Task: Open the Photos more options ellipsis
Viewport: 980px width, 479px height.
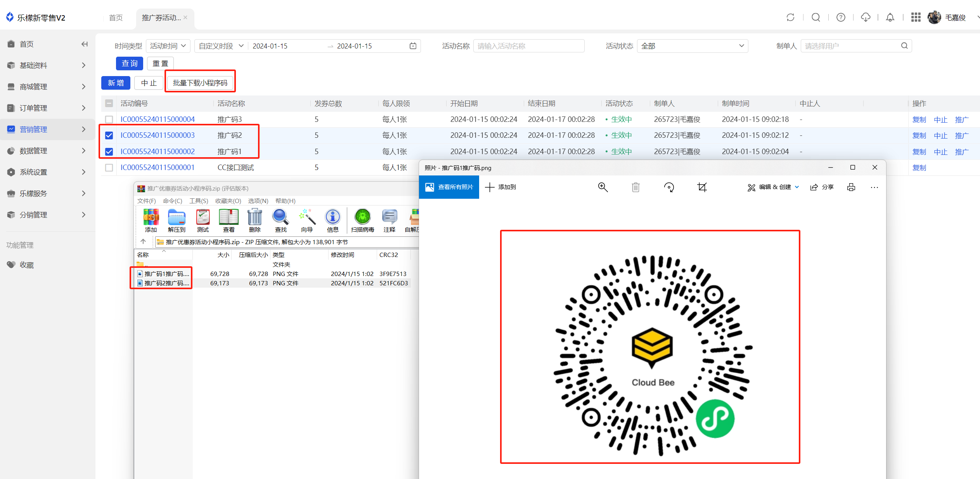Action: click(x=874, y=187)
